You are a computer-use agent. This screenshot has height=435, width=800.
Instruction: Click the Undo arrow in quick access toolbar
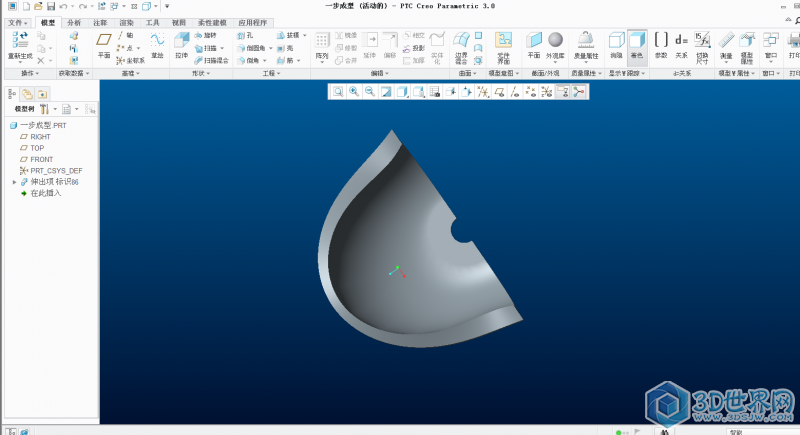point(63,6)
